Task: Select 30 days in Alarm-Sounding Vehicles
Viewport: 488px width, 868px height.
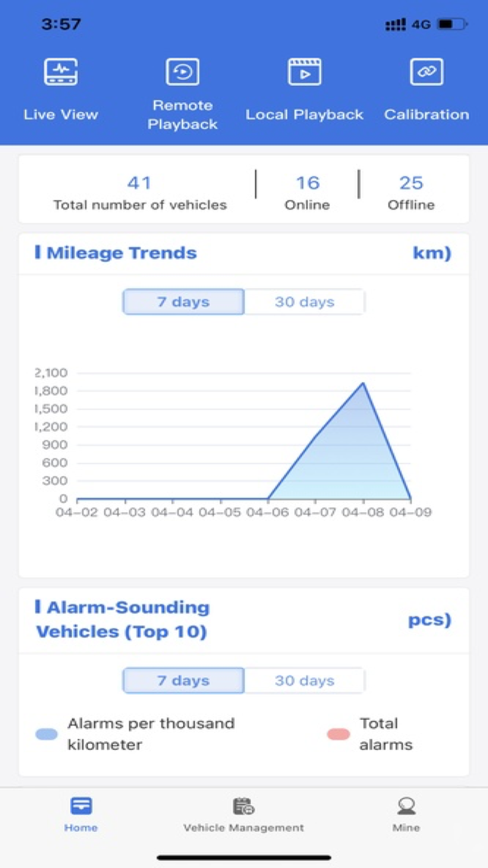Action: [305, 681]
